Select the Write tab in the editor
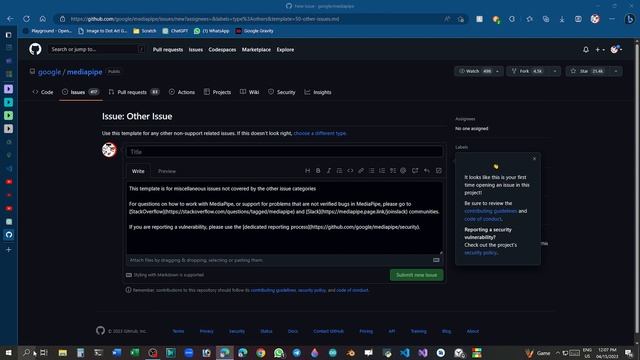The image size is (640, 360). pyautogui.click(x=138, y=171)
